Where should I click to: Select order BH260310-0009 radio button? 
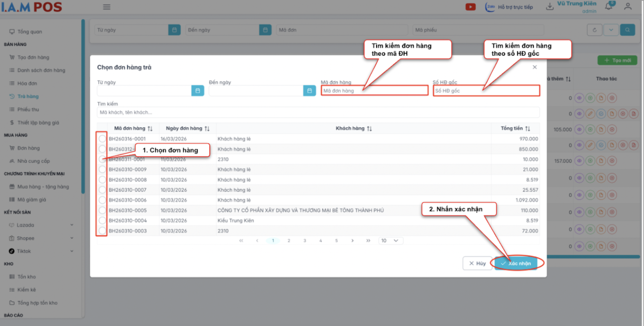(x=102, y=169)
